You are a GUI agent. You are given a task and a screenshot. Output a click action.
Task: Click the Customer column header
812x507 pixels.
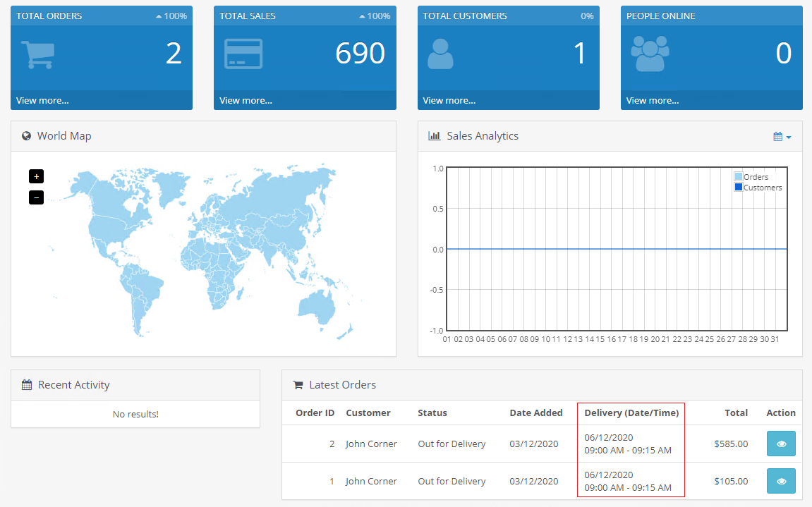(x=368, y=413)
